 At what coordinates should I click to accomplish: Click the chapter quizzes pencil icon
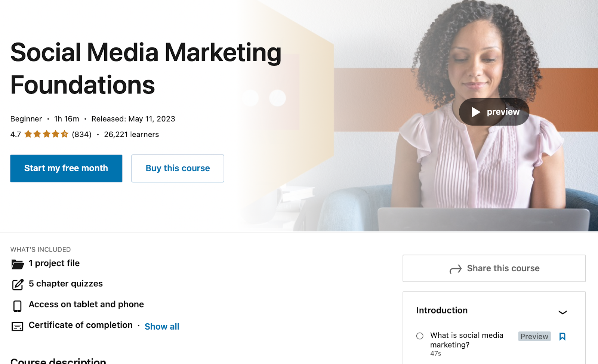[18, 285]
